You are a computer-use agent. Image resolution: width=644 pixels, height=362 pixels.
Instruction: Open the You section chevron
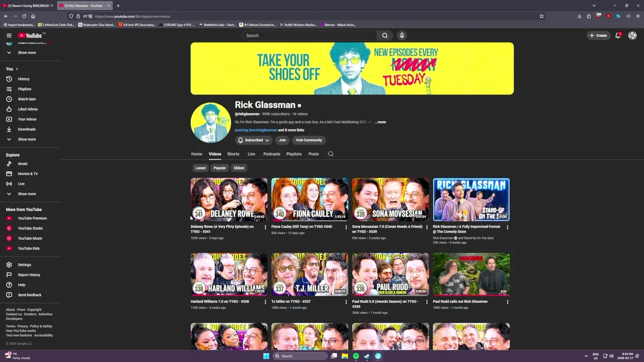tap(17, 69)
